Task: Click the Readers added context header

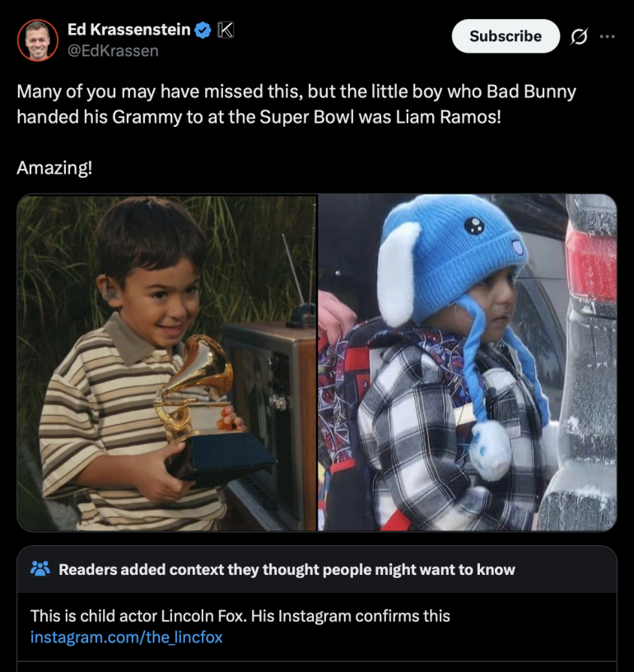Action: point(287,570)
